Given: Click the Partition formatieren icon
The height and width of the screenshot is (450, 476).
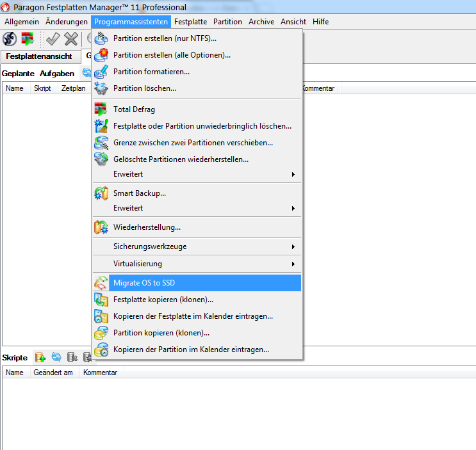Looking at the screenshot, I should point(101,72).
